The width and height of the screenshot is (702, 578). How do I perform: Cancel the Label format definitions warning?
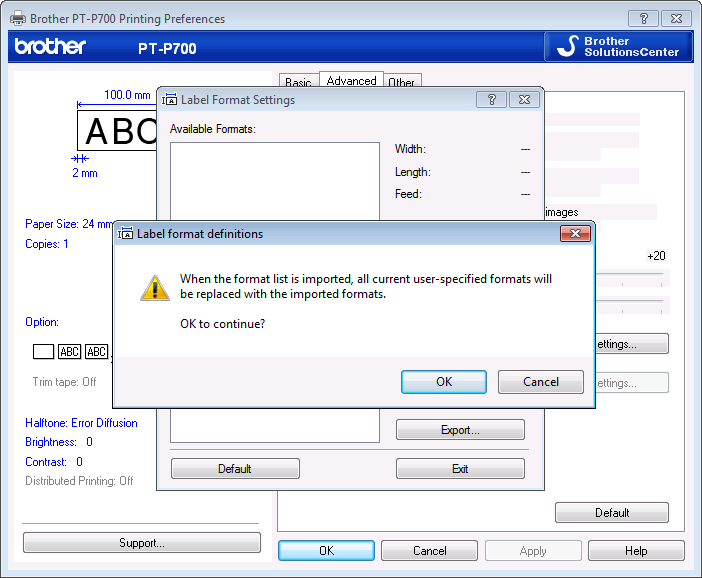click(540, 382)
